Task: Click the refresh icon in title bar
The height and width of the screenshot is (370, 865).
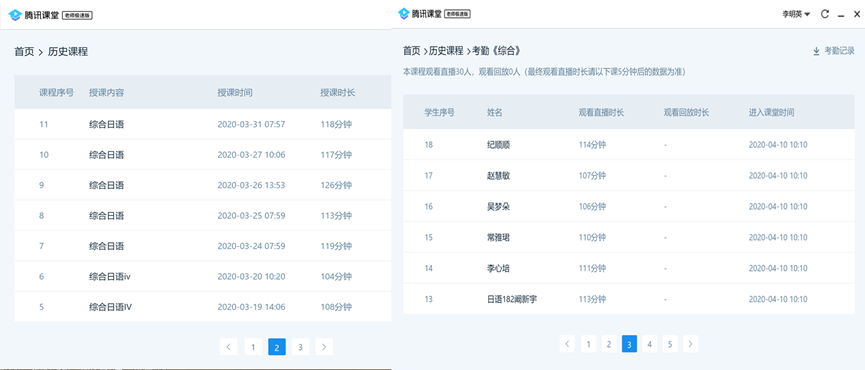Action: [825, 14]
